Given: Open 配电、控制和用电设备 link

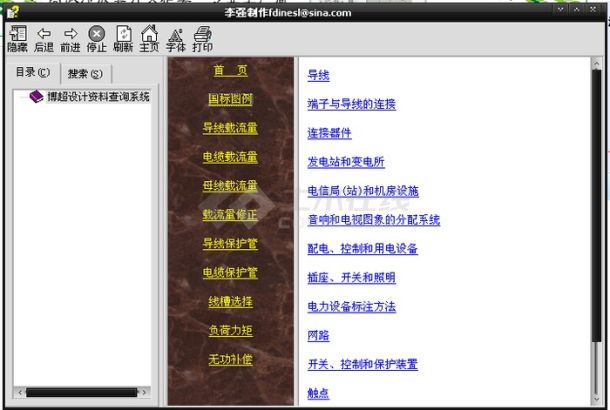Looking at the screenshot, I should (x=363, y=249).
